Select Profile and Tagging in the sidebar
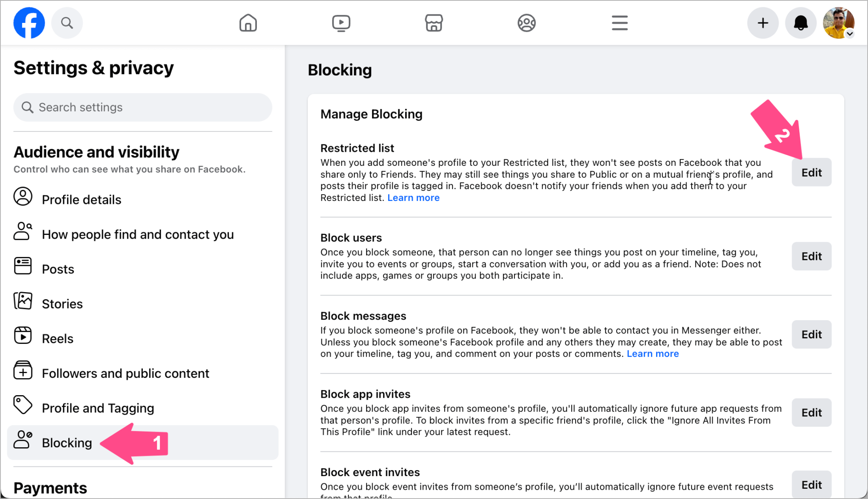This screenshot has width=868, height=499. 97,408
